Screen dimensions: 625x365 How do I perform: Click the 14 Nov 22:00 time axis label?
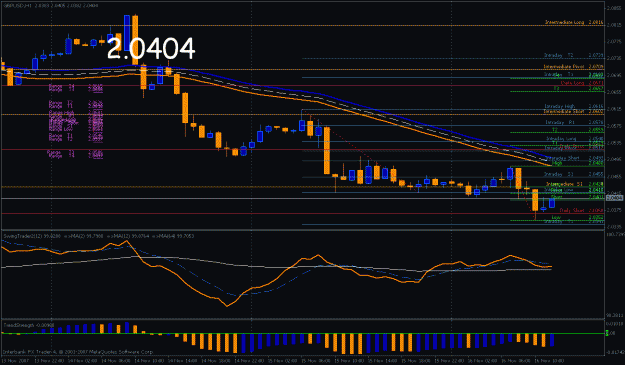coord(249,361)
